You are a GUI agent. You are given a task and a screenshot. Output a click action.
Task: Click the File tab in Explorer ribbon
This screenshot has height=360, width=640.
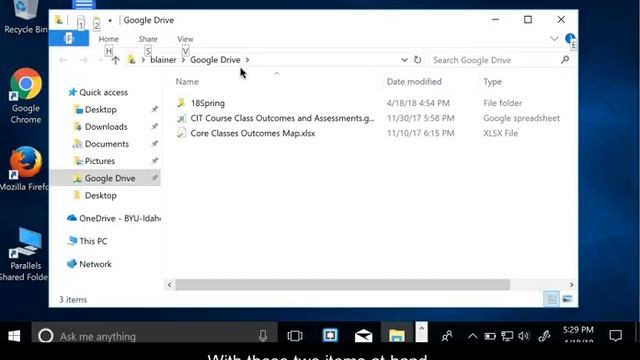pos(69,39)
